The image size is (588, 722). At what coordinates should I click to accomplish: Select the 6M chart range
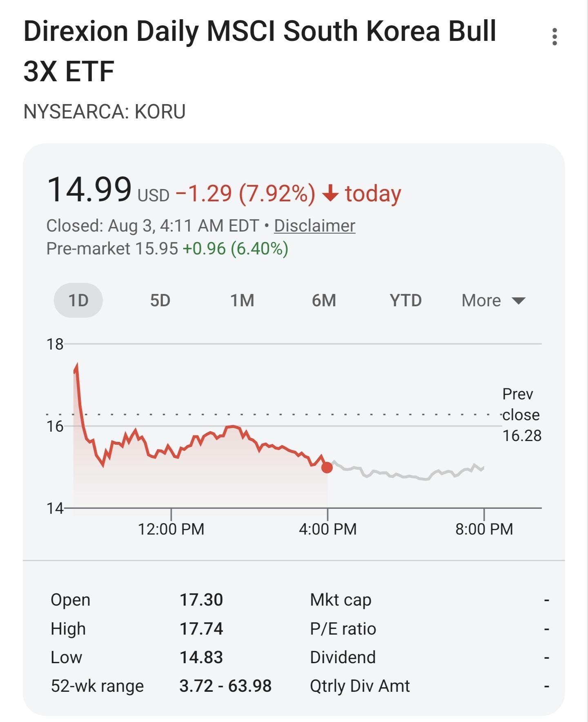pos(324,301)
